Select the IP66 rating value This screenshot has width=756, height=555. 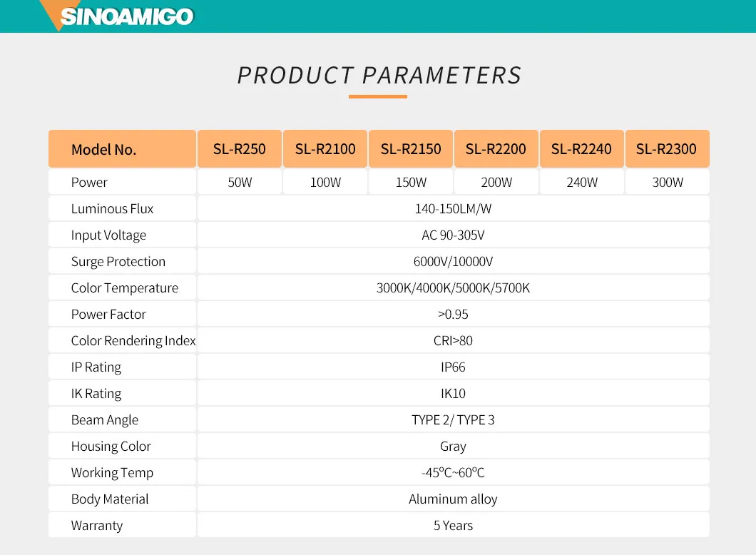tap(453, 367)
